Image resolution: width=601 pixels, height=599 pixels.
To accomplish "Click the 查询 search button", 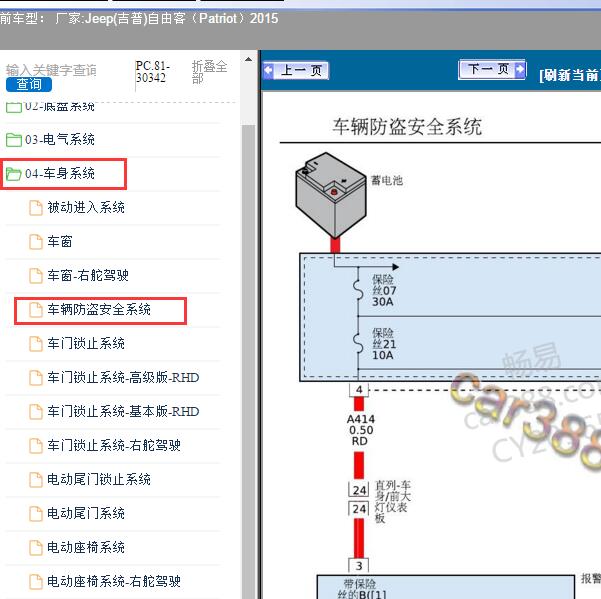I will [x=29, y=84].
